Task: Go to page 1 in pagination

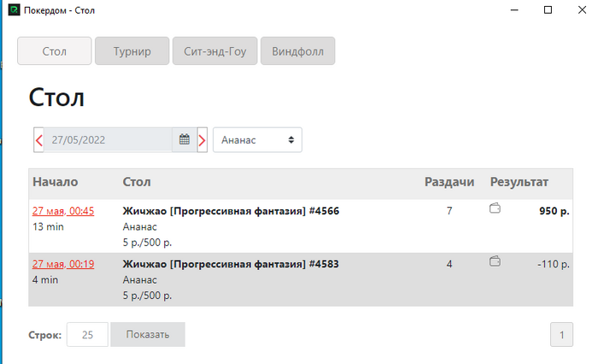Action: (x=561, y=335)
